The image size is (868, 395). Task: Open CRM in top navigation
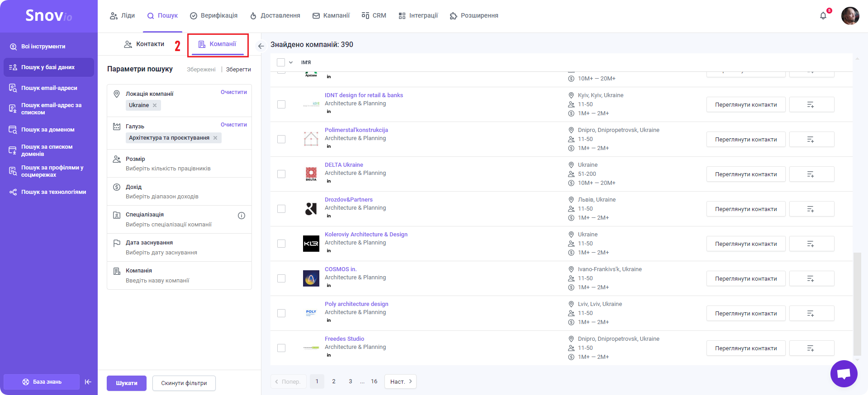374,16
